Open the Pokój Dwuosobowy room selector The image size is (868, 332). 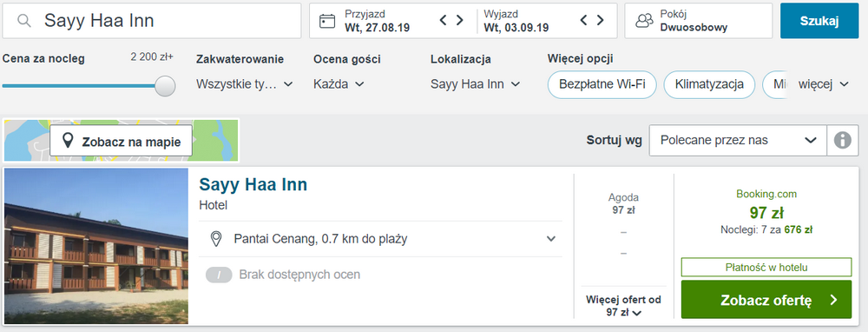click(698, 21)
